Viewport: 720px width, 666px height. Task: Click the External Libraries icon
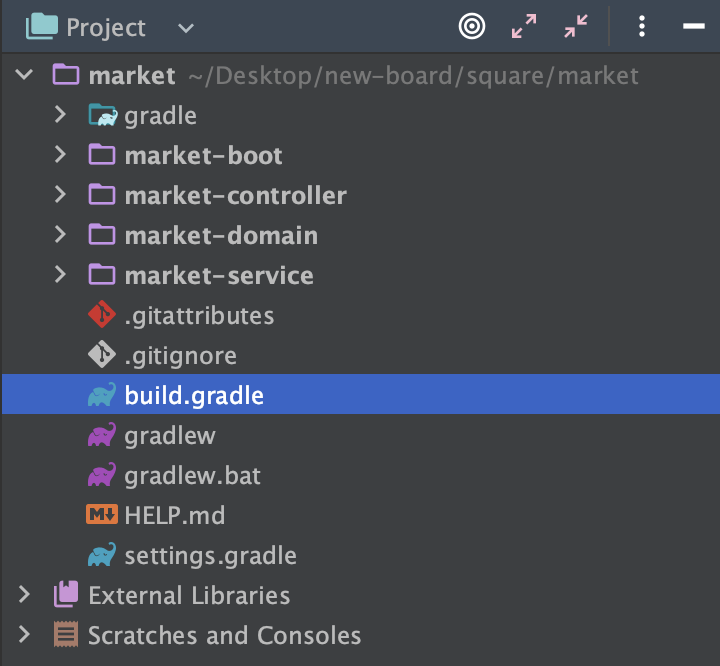(66, 594)
